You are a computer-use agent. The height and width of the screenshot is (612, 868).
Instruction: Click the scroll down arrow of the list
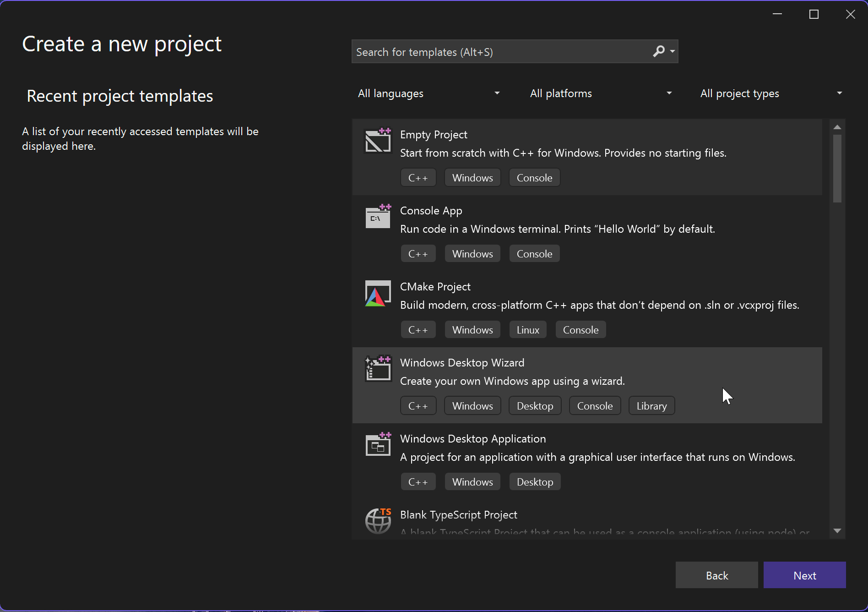[837, 531]
